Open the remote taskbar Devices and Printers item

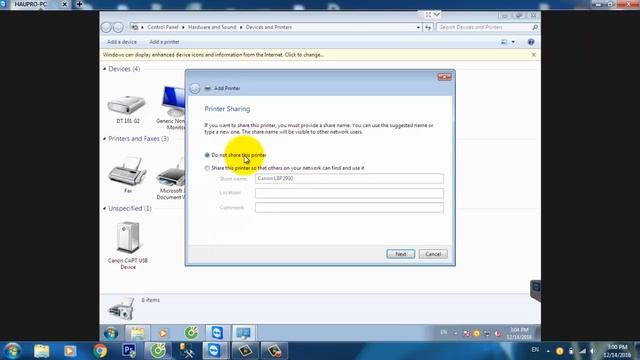pyautogui.click(x=244, y=333)
